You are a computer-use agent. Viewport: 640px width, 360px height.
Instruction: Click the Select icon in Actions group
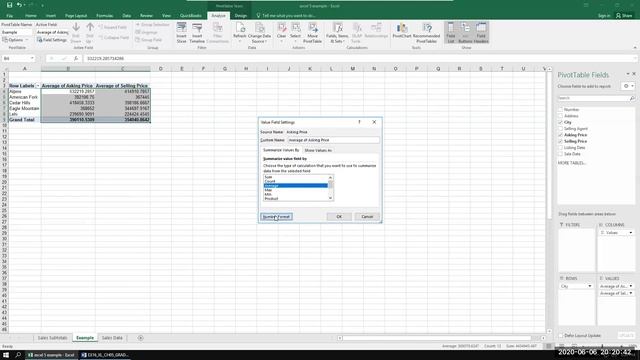296,27
